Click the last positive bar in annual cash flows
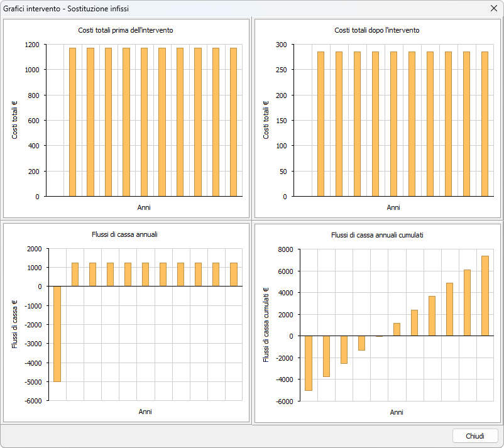This screenshot has height=448, width=504. coord(233,275)
